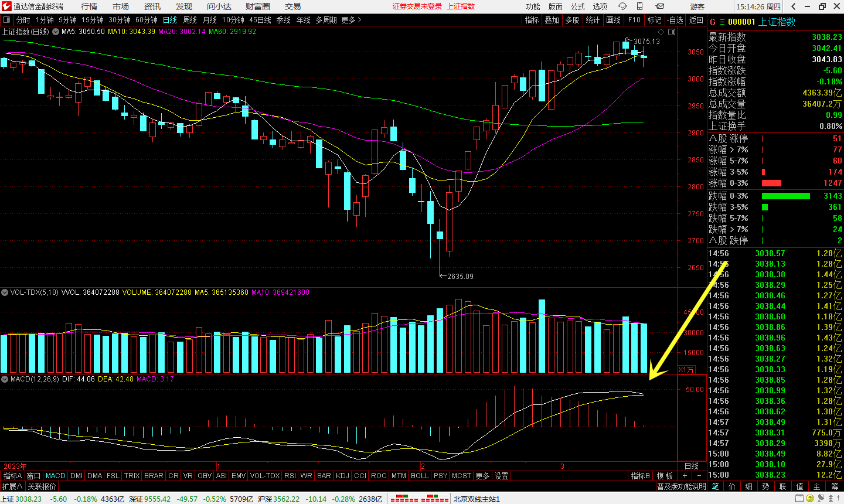
Task: Open the 发现 menu
Action: (184, 6)
